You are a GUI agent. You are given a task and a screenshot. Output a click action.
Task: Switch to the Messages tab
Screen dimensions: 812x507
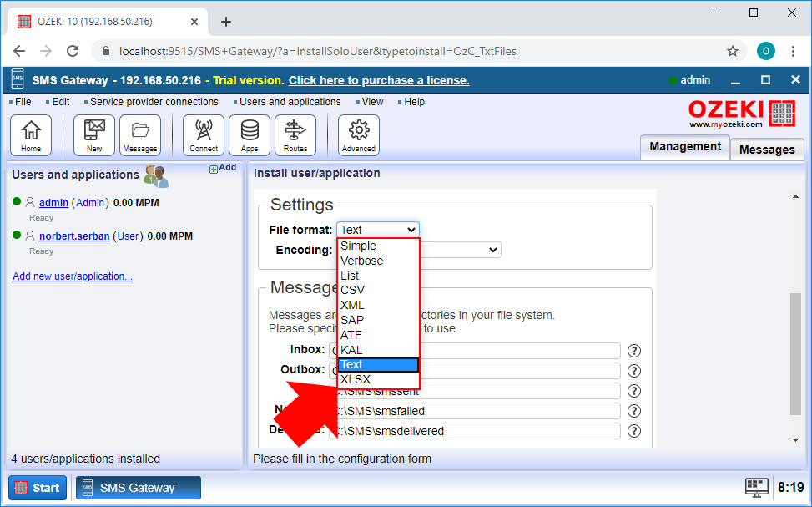pyautogui.click(x=767, y=150)
